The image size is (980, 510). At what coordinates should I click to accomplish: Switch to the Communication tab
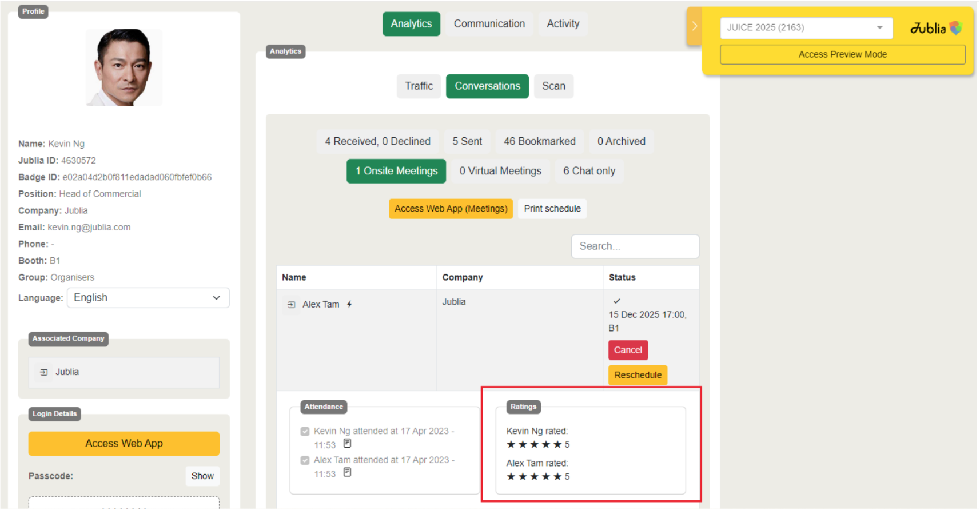[489, 24]
